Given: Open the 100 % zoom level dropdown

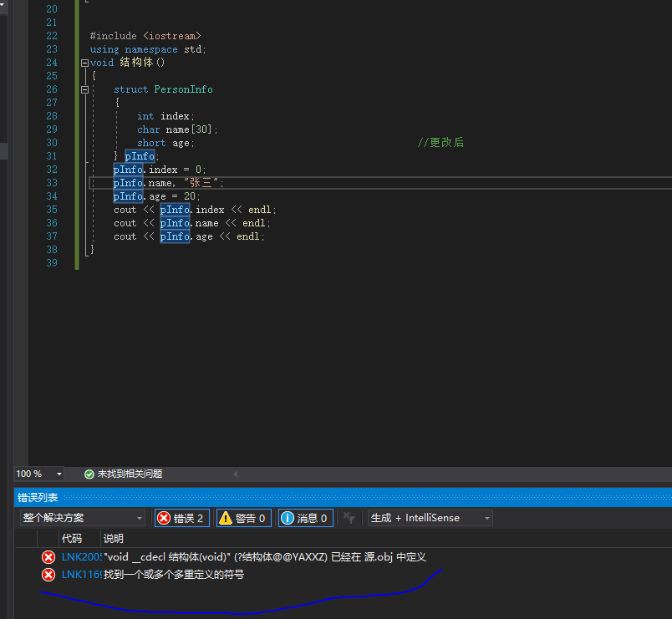Looking at the screenshot, I should pyautogui.click(x=59, y=474).
